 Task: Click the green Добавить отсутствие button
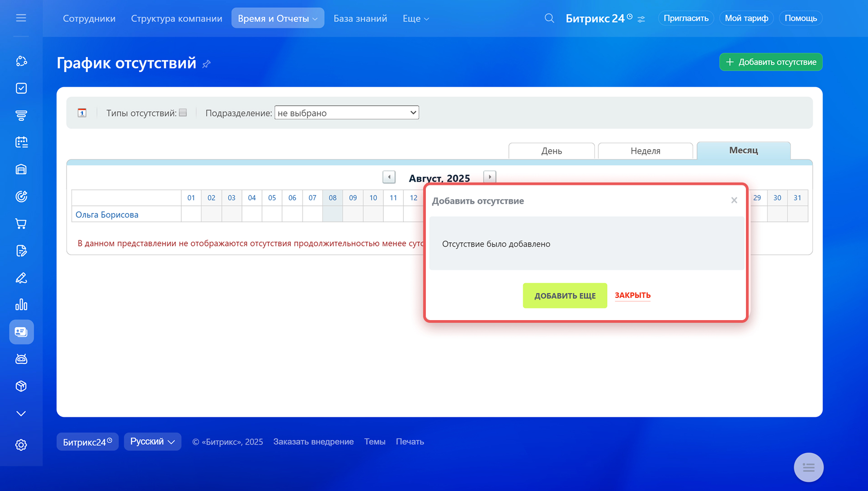click(771, 62)
